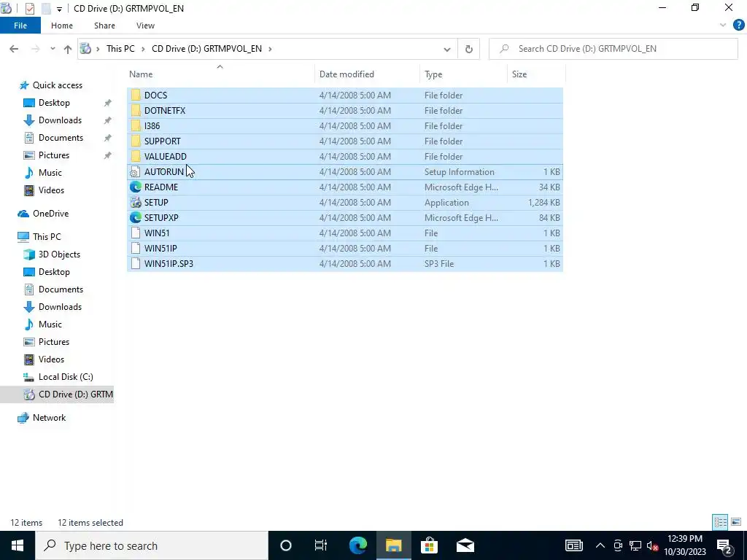Image resolution: width=747 pixels, height=560 pixels.
Task: Select the AUTORUN setup information file icon
Action: point(136,172)
